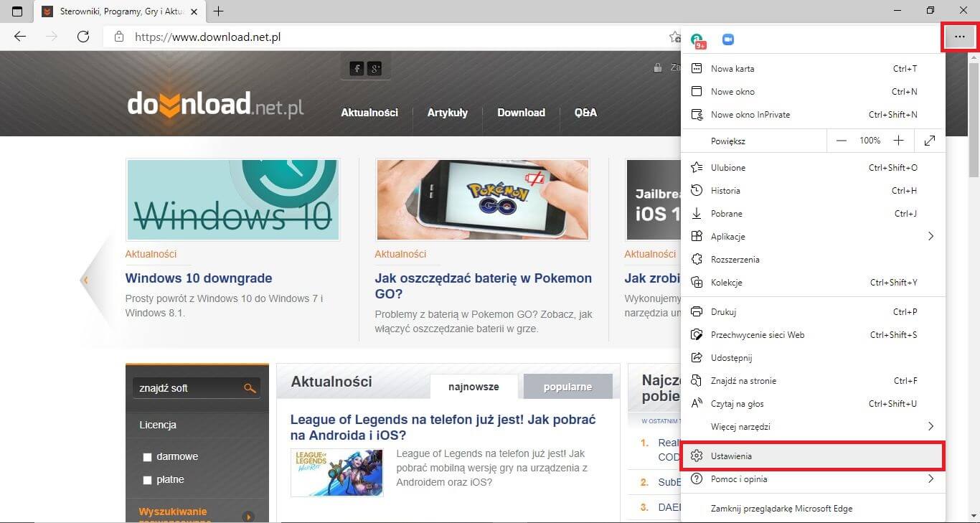Open the green extension icon with 9+ badge
Viewport: 980px width, 523px height.
[x=697, y=40]
